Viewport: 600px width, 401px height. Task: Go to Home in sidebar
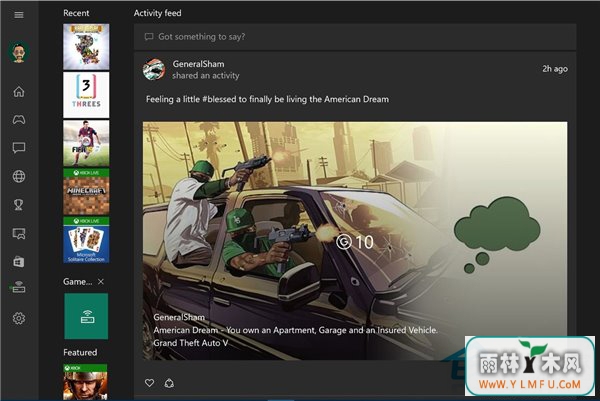pyautogui.click(x=19, y=92)
